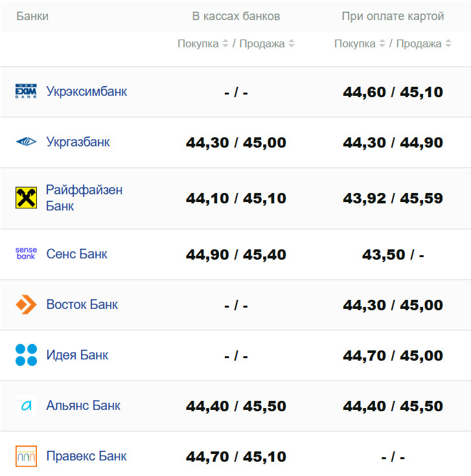Click the Idea Bank blue dots logo
471x476 pixels.
click(26, 355)
